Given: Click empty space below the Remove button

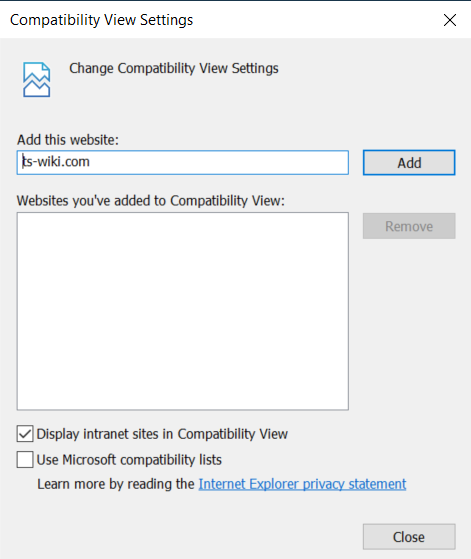Looking at the screenshot, I should pos(409,321).
